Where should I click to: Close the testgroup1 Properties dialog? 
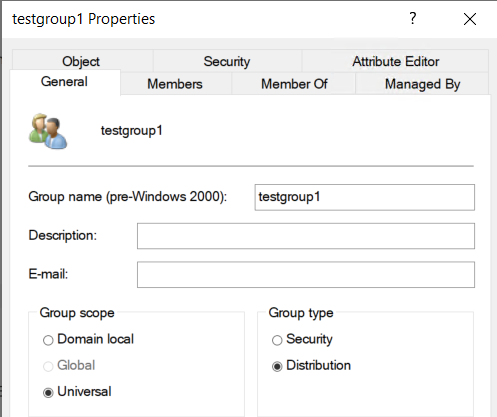(470, 19)
